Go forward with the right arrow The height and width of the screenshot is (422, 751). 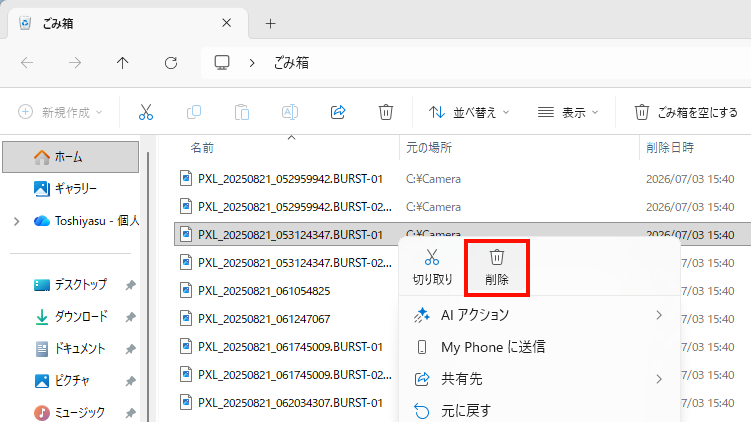pyautogui.click(x=75, y=63)
